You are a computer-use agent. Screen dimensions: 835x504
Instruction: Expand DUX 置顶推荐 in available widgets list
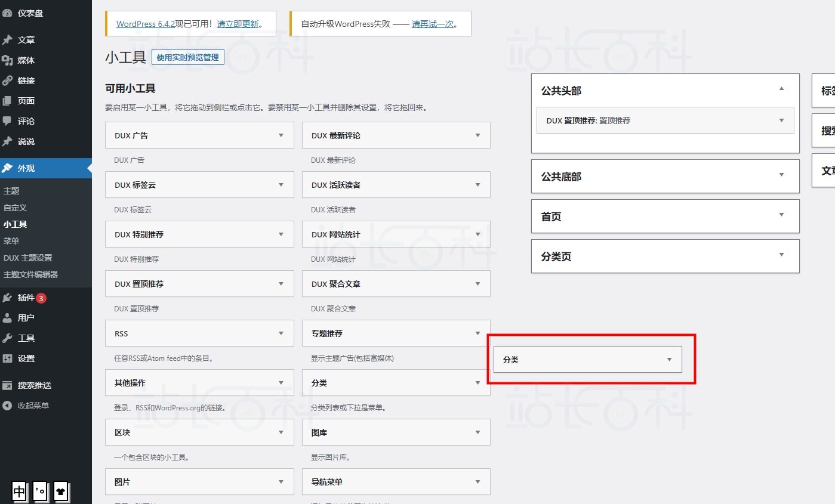click(281, 284)
